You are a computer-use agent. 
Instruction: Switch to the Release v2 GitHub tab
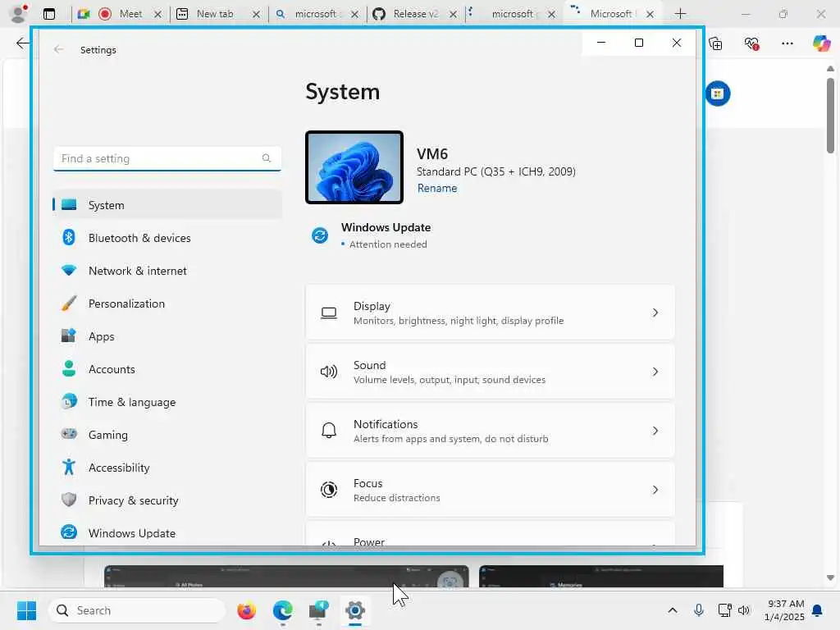pos(415,14)
